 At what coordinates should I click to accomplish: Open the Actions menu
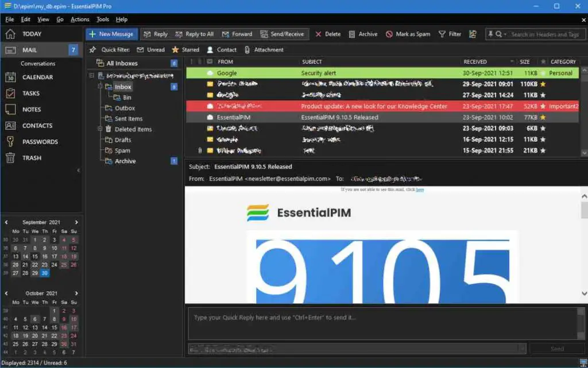click(80, 20)
